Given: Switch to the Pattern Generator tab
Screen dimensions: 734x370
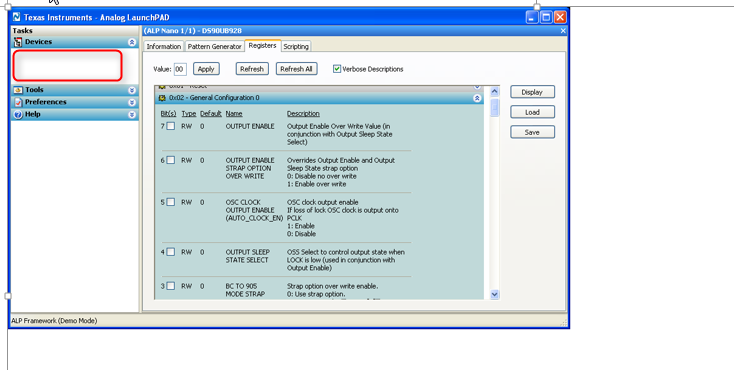Looking at the screenshot, I should pos(214,46).
